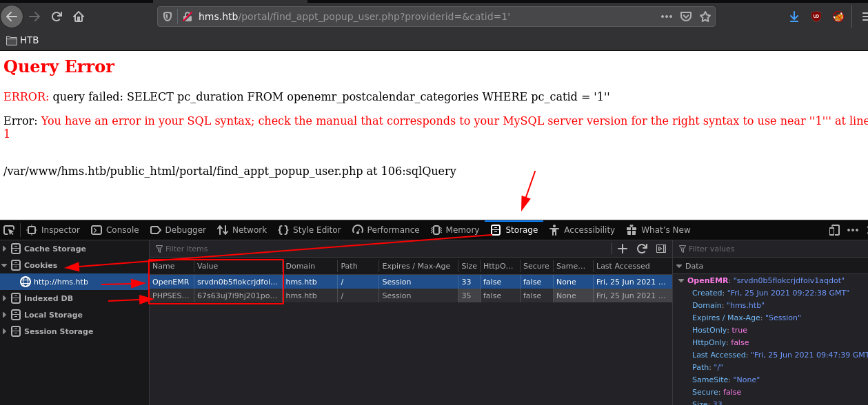Click value srvdn0b5flokcrjdfoi... cell
The width and height of the screenshot is (868, 405).
click(238, 282)
